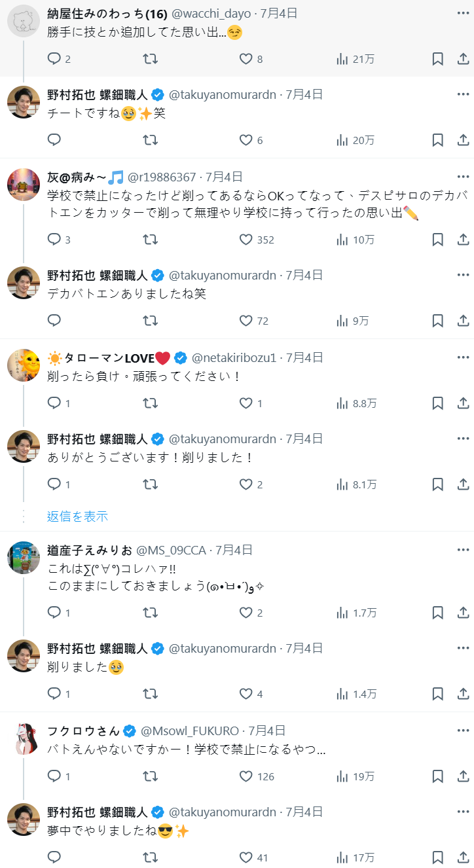
Task: Repost the tweet by 灰@病み〜
Action: (x=150, y=240)
